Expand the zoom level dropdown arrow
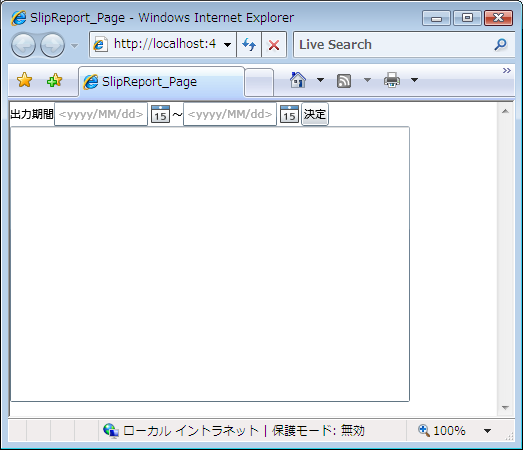Screen dimensions: 523x450 click(487, 431)
